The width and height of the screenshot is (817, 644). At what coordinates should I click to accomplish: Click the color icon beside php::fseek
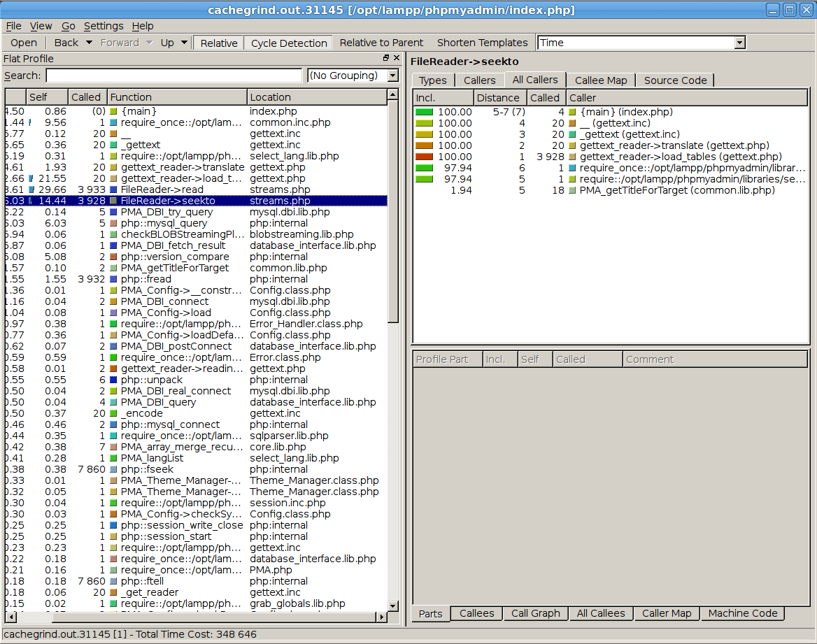click(x=113, y=469)
